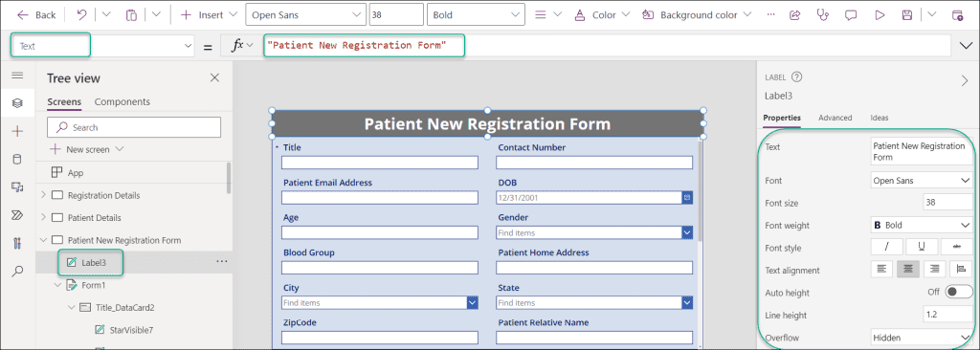Open Font weight dropdown in properties pane
The width and height of the screenshot is (980, 350).
point(922,225)
